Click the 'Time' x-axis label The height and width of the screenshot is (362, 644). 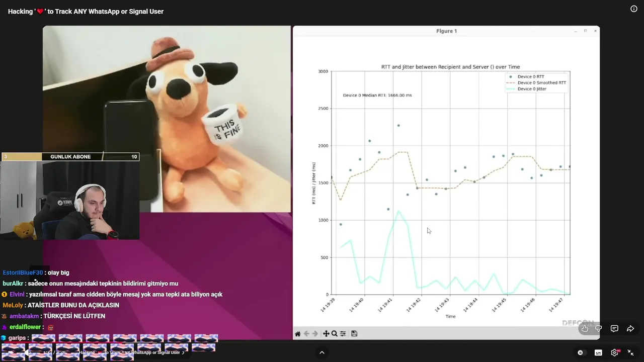click(x=450, y=316)
